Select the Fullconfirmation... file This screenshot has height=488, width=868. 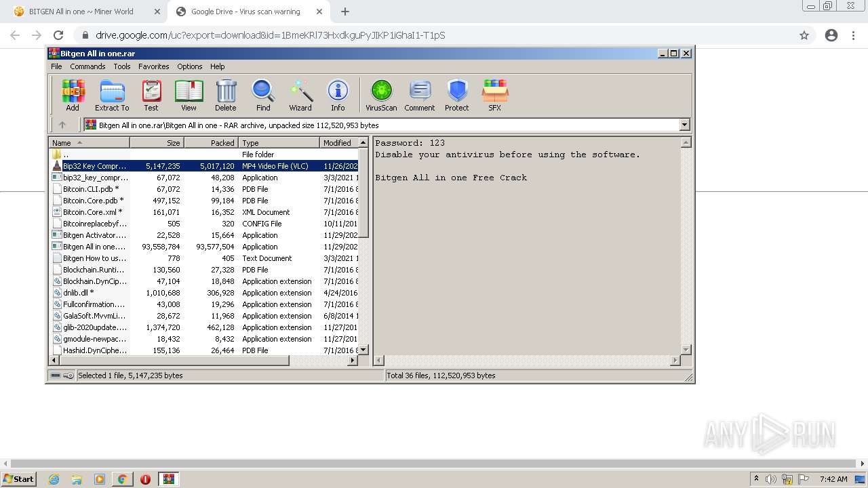203,304
